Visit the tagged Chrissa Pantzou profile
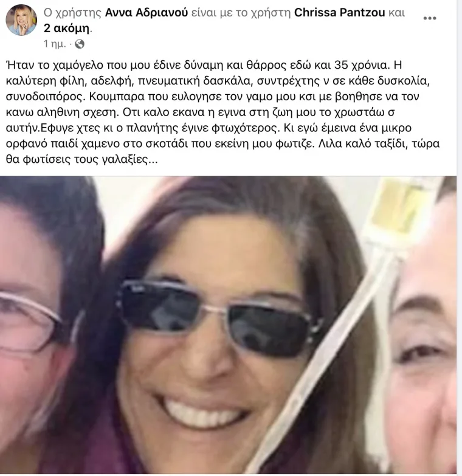Image resolution: width=462 pixels, height=476 pixels. (339, 13)
